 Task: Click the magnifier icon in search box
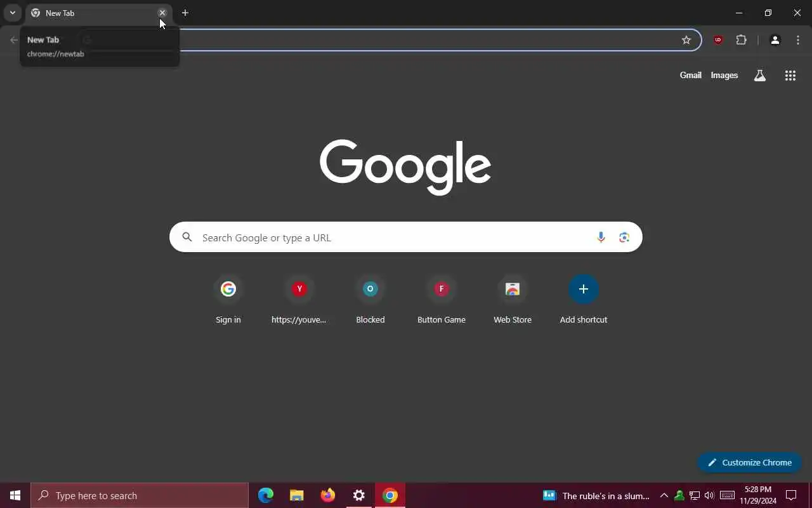pos(187,237)
